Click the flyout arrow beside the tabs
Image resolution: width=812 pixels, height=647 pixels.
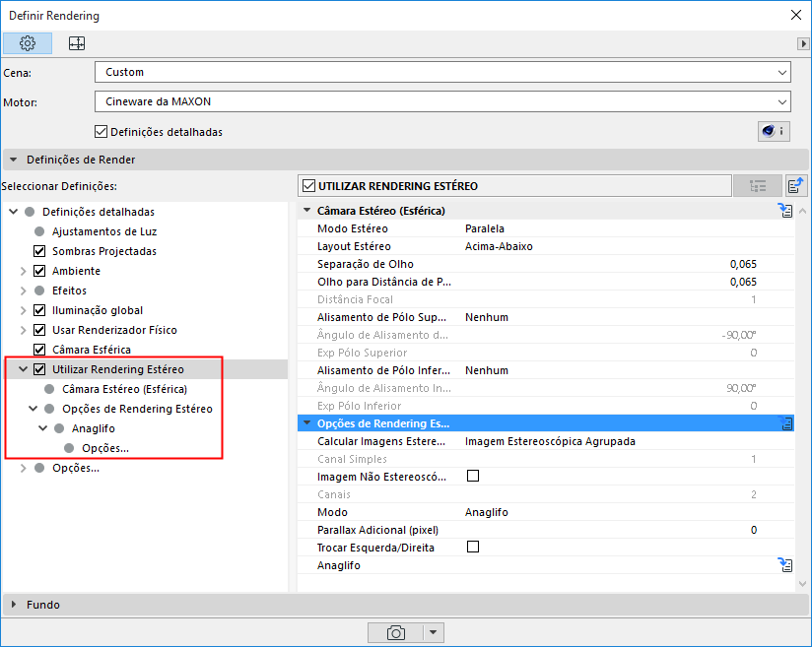click(803, 44)
